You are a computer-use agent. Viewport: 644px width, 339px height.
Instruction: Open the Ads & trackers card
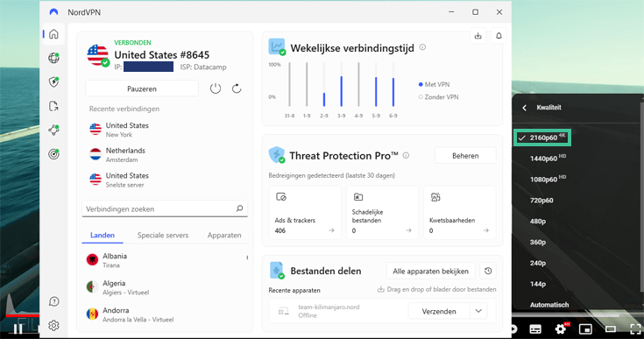pos(305,212)
